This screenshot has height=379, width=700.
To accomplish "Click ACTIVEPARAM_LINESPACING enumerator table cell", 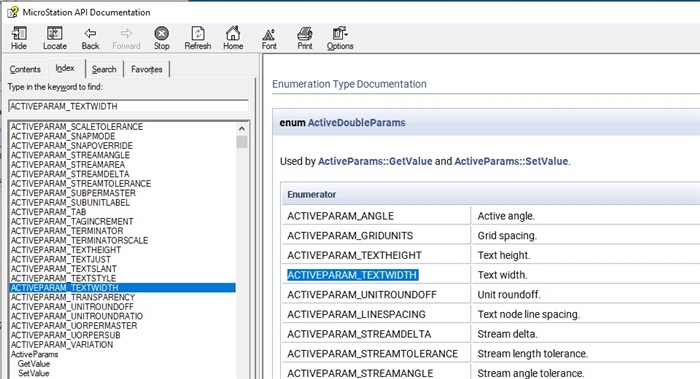I will [376, 314].
